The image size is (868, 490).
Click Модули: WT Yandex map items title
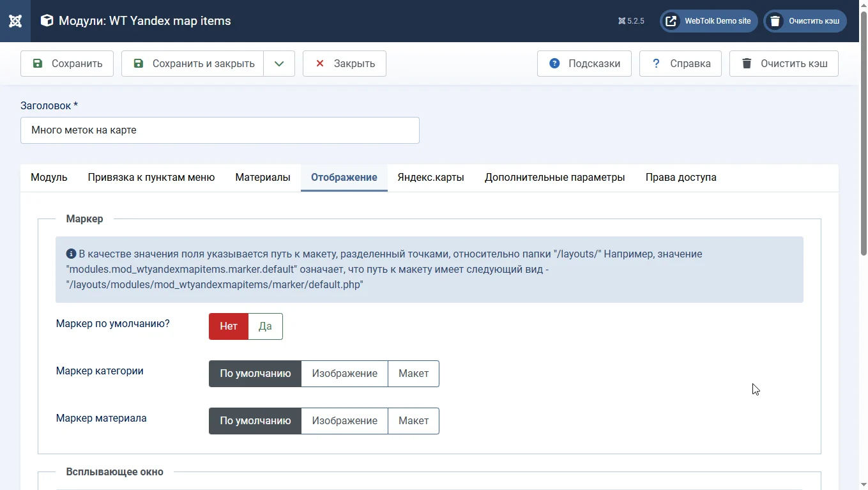(x=145, y=20)
